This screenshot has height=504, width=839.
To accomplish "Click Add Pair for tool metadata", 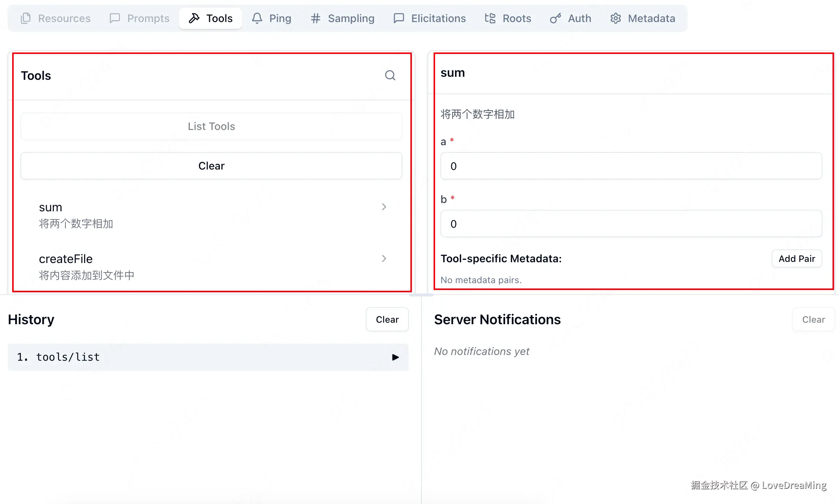I will [796, 259].
